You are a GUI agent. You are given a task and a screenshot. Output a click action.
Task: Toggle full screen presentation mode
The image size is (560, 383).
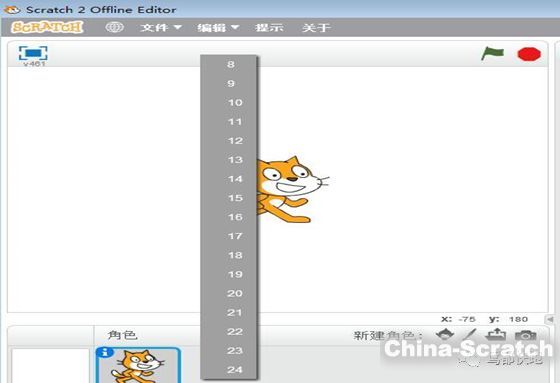[x=33, y=53]
